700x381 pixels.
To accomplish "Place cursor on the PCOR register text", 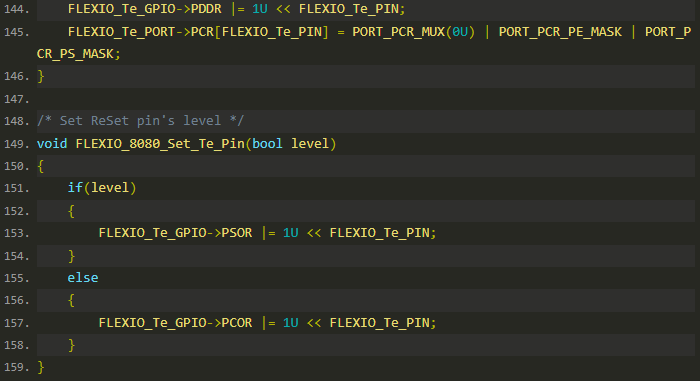I will point(237,322).
